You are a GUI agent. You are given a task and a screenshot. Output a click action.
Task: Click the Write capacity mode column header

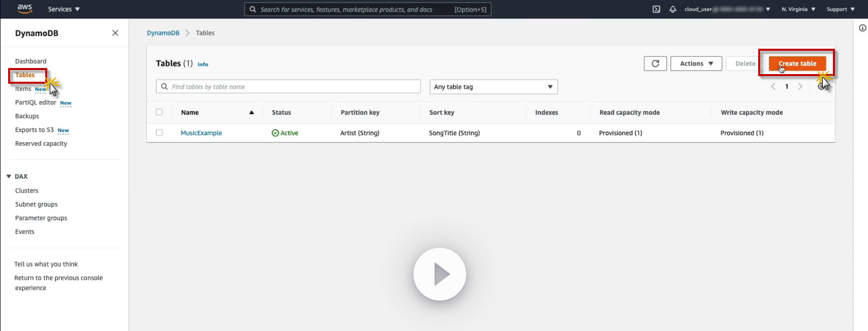[x=751, y=113]
